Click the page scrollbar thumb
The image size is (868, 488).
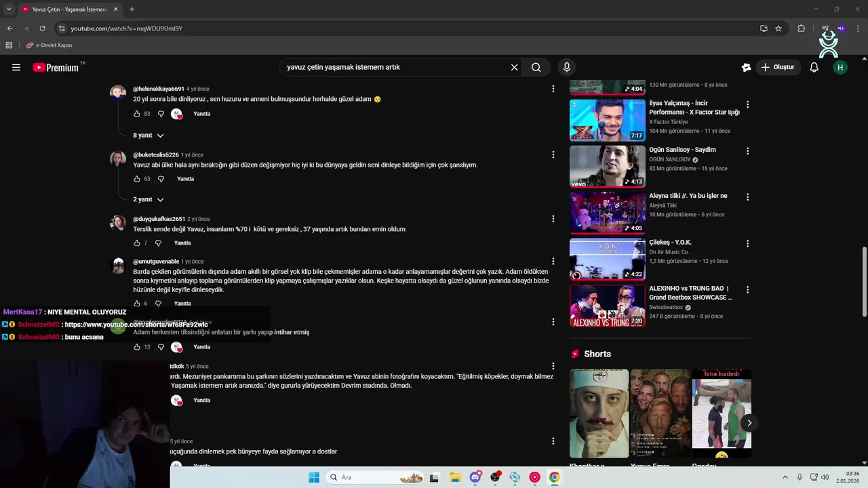coord(864,282)
